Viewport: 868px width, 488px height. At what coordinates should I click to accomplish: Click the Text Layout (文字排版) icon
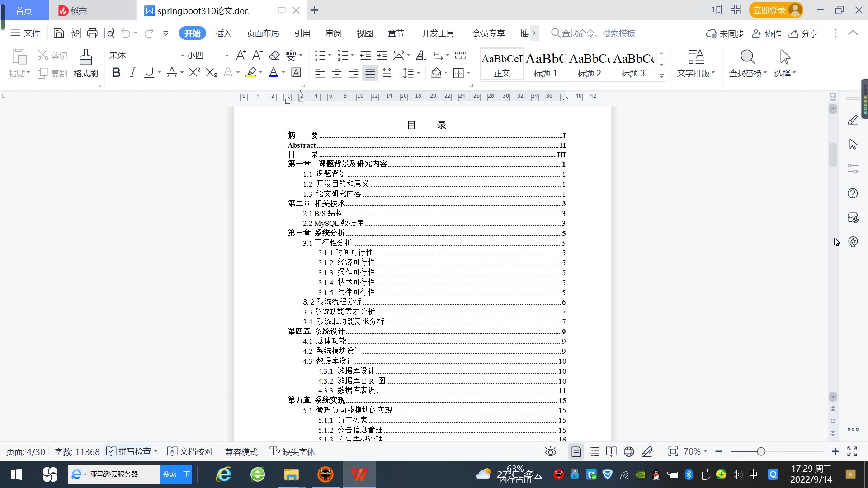click(696, 64)
